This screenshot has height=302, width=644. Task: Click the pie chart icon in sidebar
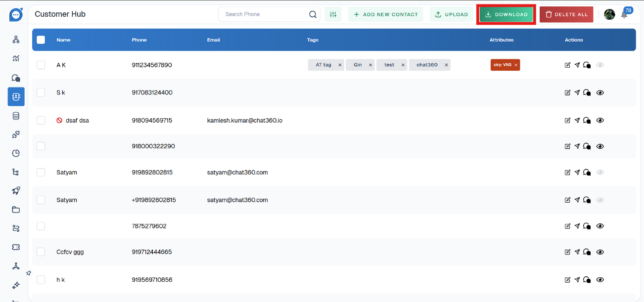pos(16,153)
